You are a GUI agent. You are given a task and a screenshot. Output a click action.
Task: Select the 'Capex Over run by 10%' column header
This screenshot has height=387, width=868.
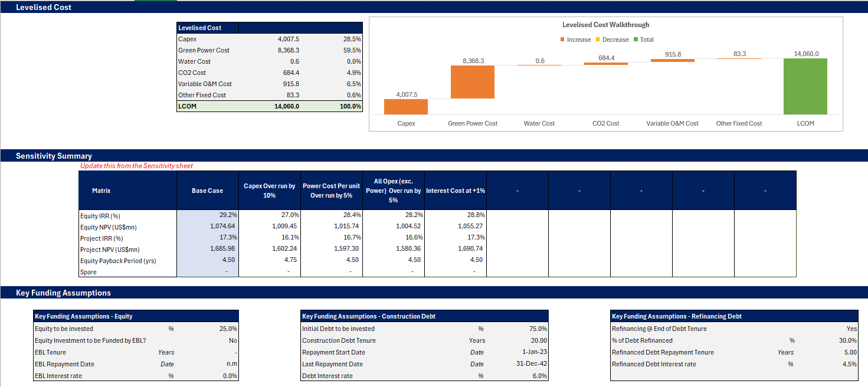(x=269, y=191)
